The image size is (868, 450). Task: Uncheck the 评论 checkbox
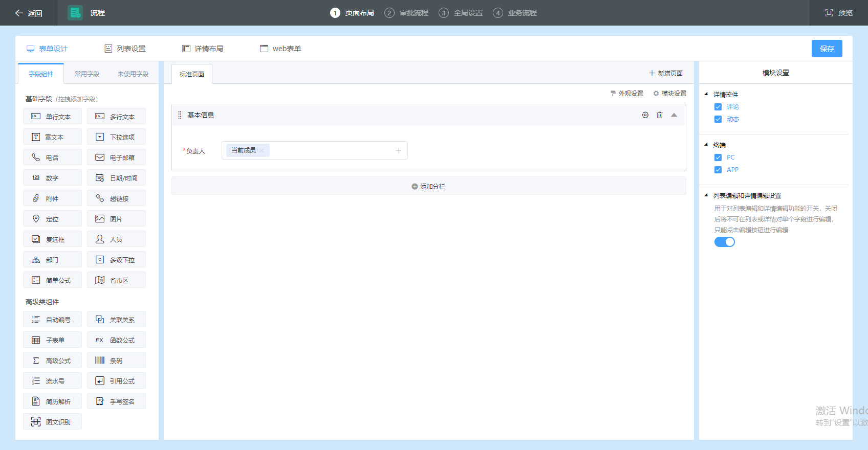pyautogui.click(x=718, y=107)
